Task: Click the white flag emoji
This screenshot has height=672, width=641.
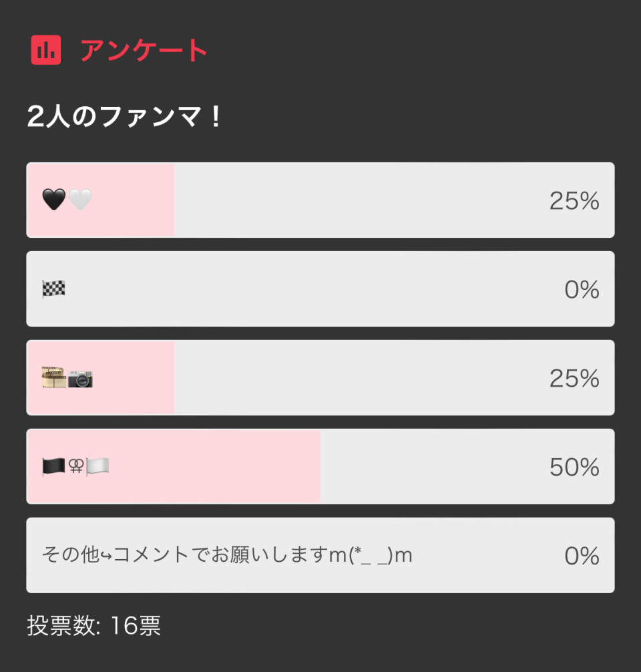Action: pos(97,466)
